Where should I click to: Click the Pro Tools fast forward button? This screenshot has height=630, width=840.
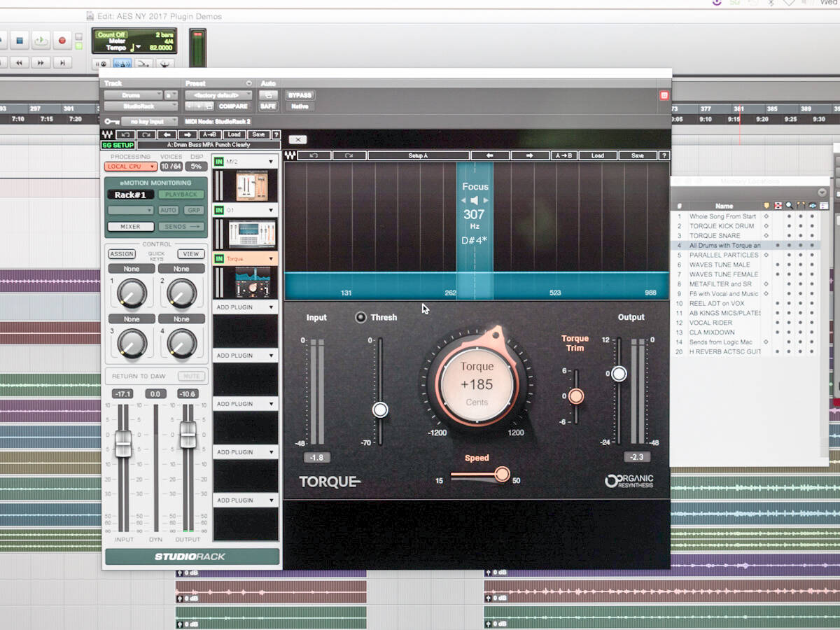[41, 63]
